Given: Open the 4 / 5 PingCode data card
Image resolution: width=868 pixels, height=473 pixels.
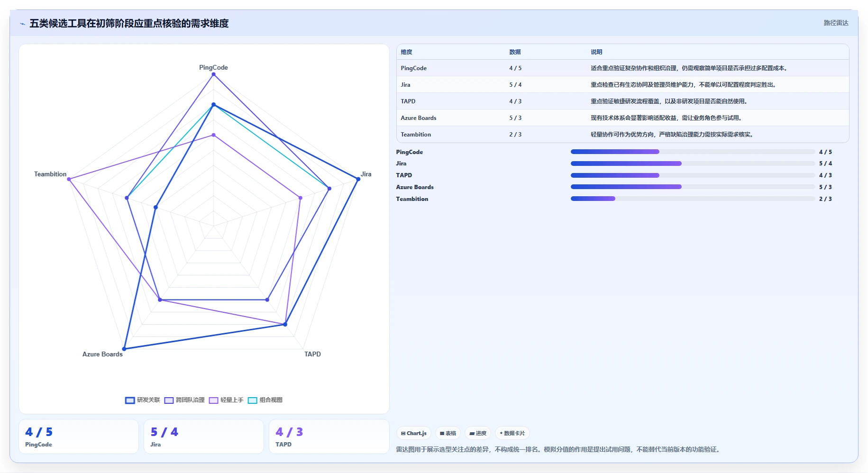Looking at the screenshot, I should pos(79,437).
